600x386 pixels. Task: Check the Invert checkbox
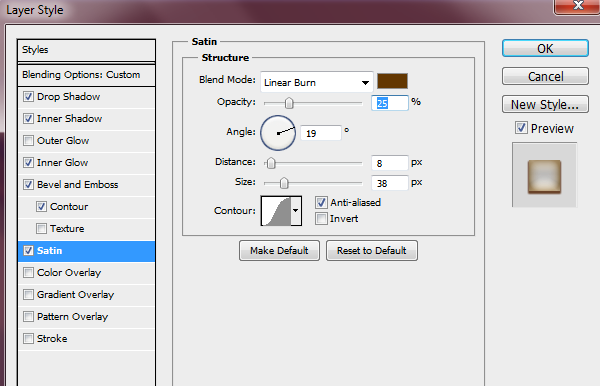(x=321, y=218)
